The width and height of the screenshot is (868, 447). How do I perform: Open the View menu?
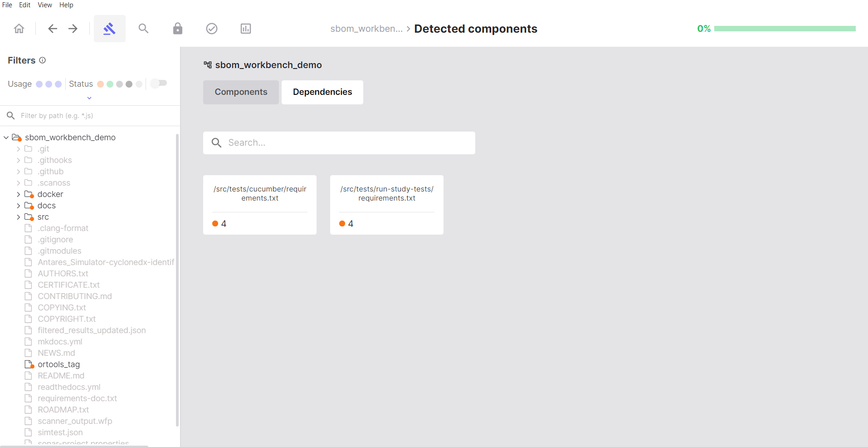click(45, 5)
